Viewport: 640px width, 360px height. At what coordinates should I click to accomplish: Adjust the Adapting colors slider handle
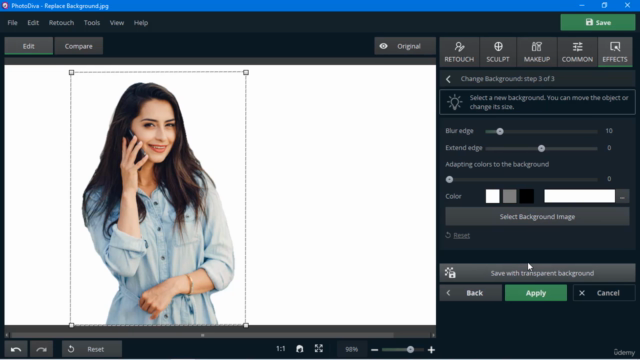pos(449,179)
